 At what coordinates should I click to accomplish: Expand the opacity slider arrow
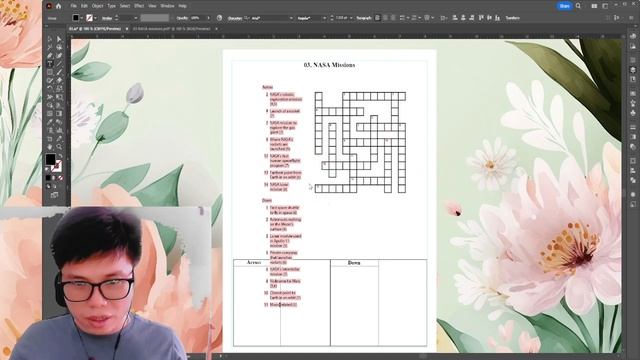coord(208,18)
